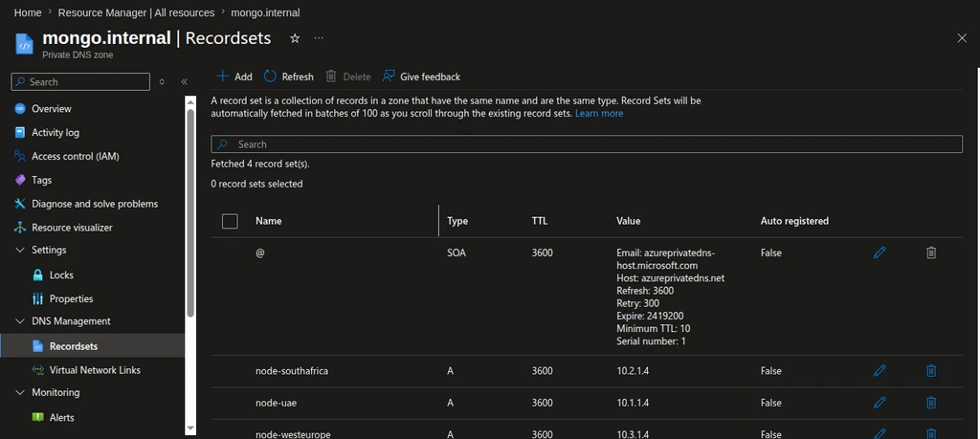Viewport: 980px width, 439px height.
Task: Select the node-uae record name
Action: click(277, 403)
